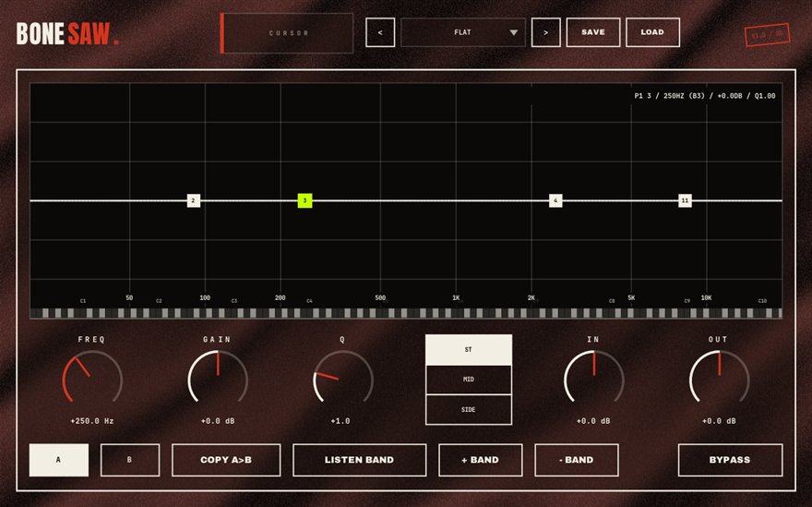Viewport: 812px width, 507px height.
Task: Toggle the BYPASS button
Action: click(730, 460)
